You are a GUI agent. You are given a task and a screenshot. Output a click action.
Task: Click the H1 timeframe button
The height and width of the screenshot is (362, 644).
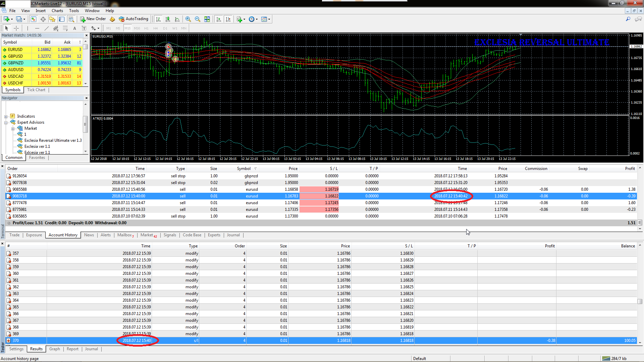(x=146, y=28)
